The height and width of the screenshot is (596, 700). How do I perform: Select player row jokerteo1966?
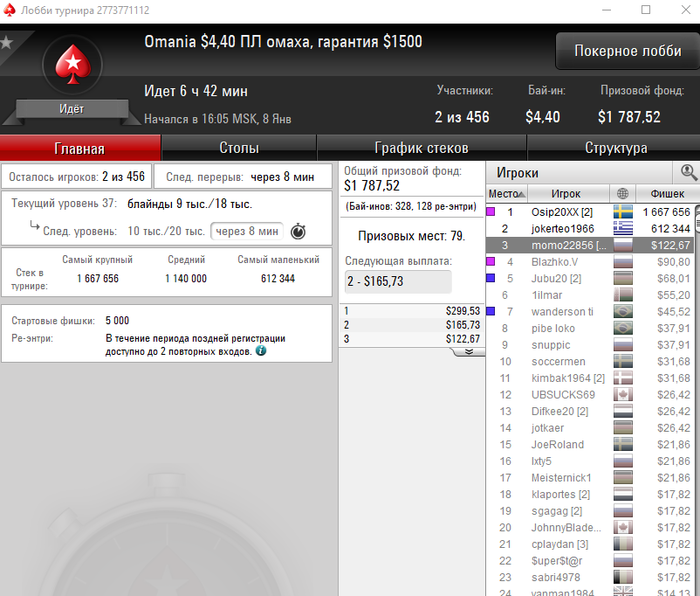(x=589, y=229)
